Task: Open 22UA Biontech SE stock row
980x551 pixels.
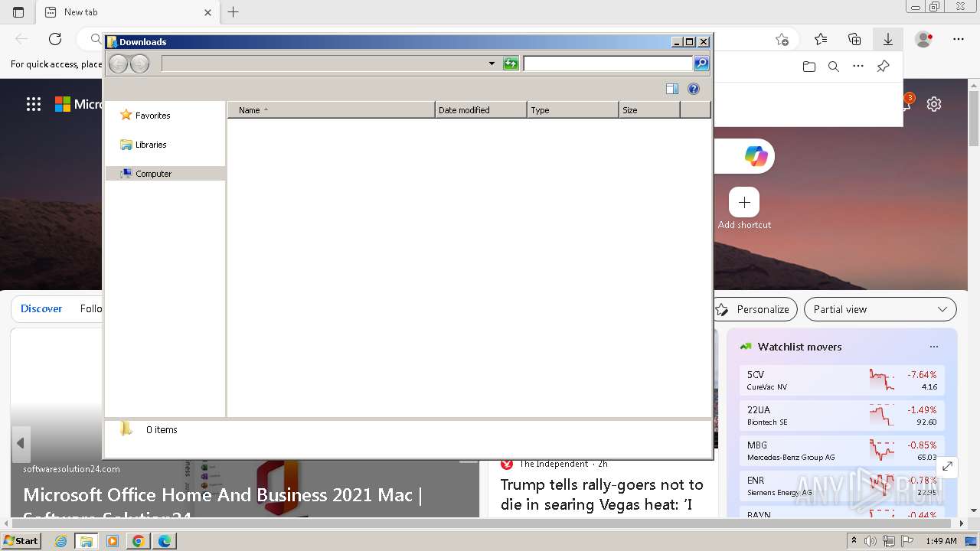Action: tap(842, 416)
